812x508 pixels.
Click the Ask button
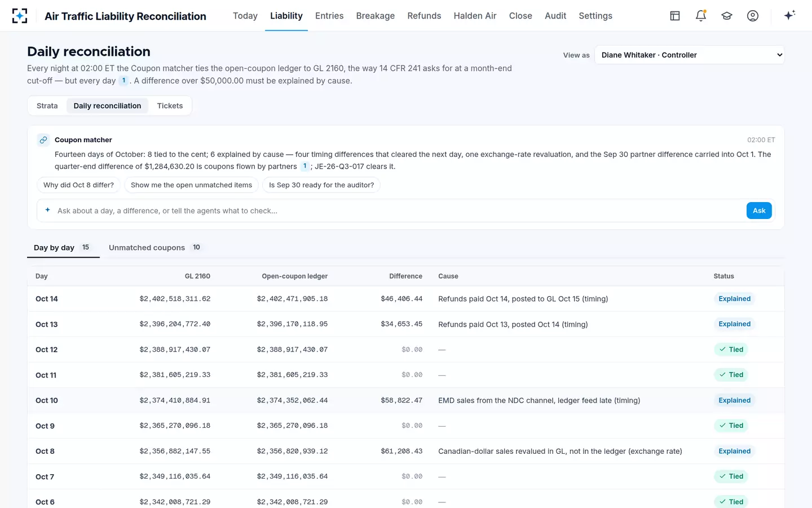point(759,211)
